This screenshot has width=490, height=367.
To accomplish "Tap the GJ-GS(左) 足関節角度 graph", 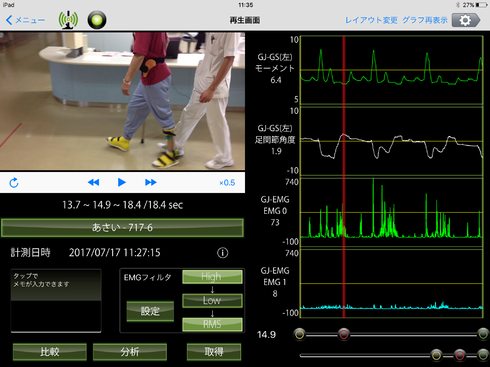I will (392, 141).
